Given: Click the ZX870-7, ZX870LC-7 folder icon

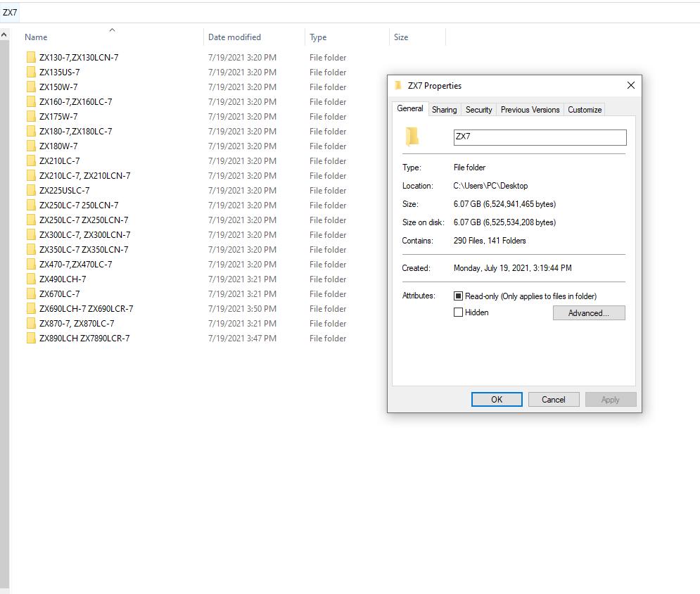Looking at the screenshot, I should [31, 323].
